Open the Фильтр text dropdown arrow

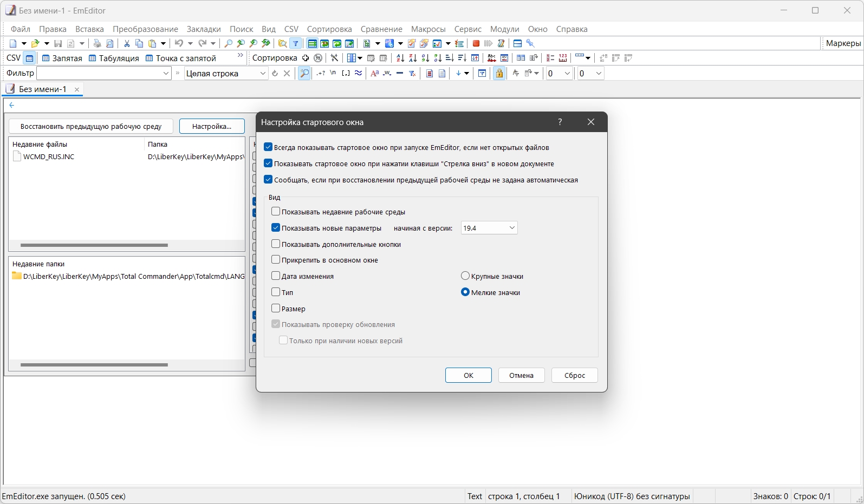[x=166, y=73]
